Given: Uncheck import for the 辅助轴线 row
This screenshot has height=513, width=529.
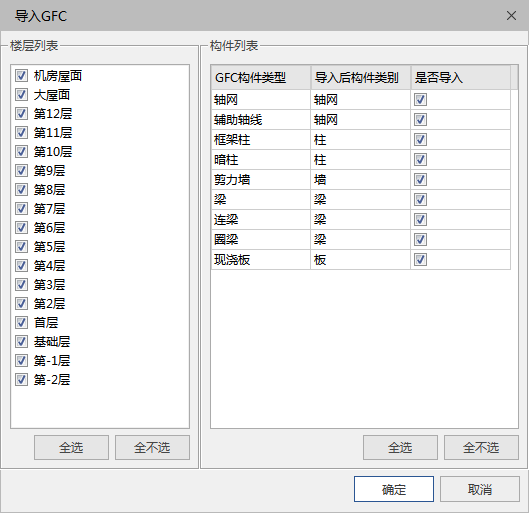Looking at the screenshot, I should point(420,119).
